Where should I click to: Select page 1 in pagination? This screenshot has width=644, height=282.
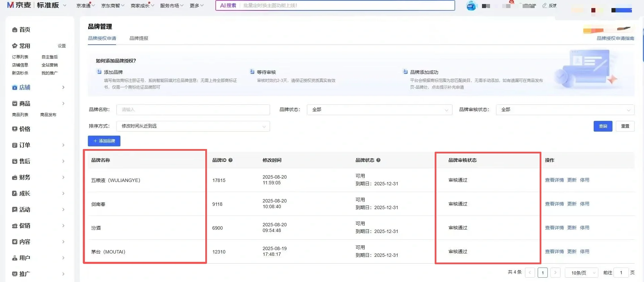pos(542,273)
